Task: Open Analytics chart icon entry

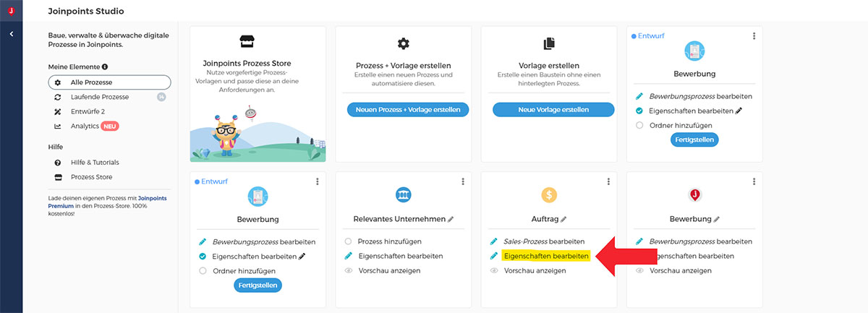Action: pyautogui.click(x=58, y=126)
